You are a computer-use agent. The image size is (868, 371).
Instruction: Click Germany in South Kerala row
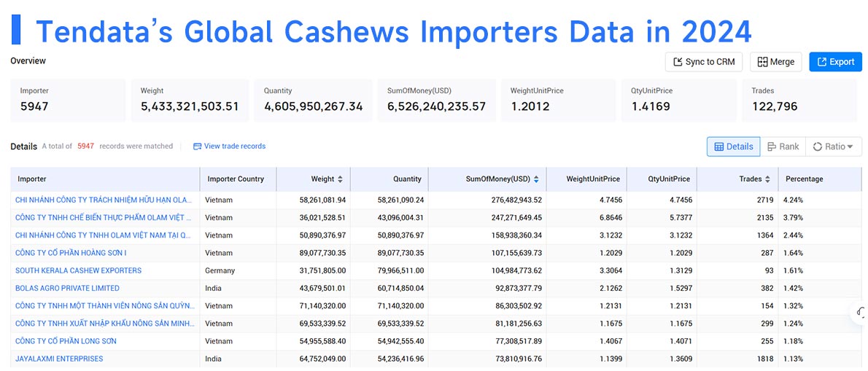click(x=220, y=270)
